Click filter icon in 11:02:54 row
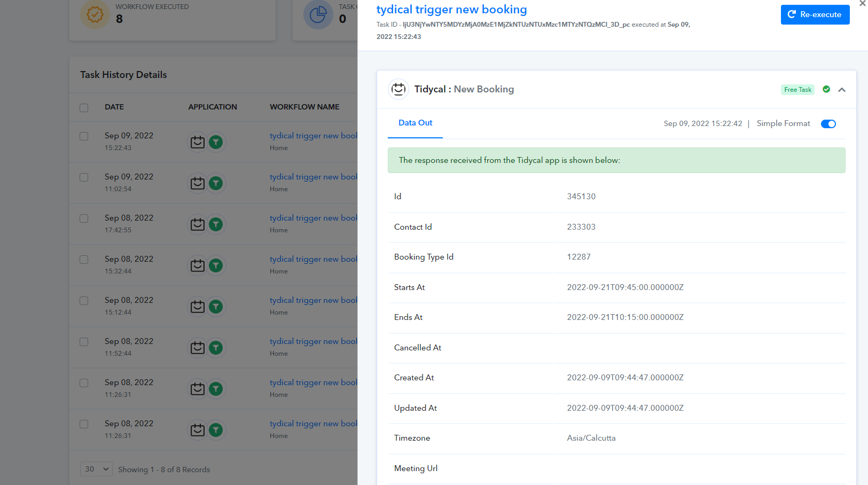 coord(216,183)
